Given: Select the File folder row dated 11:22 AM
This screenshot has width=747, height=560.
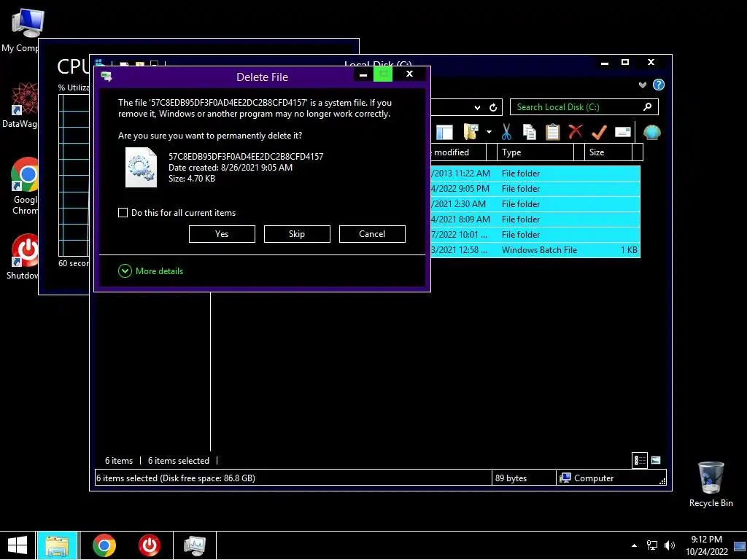Looking at the screenshot, I should click(x=535, y=174).
